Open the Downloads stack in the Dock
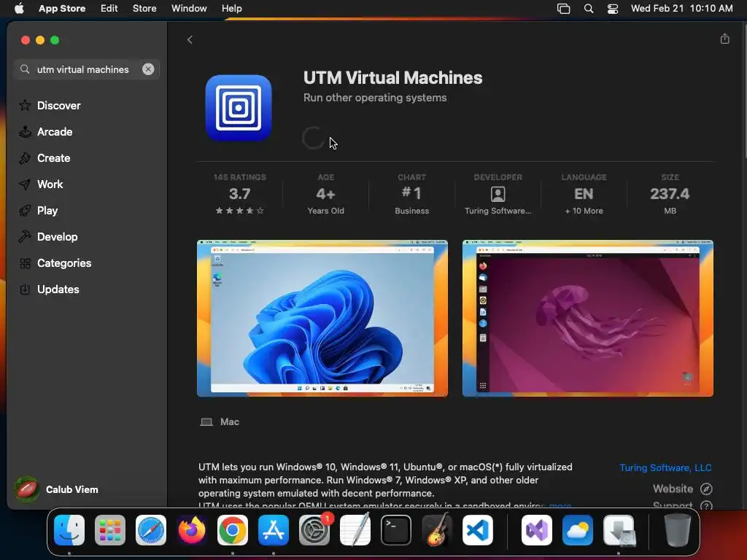Viewport: 747px width, 560px height. pos(619,530)
